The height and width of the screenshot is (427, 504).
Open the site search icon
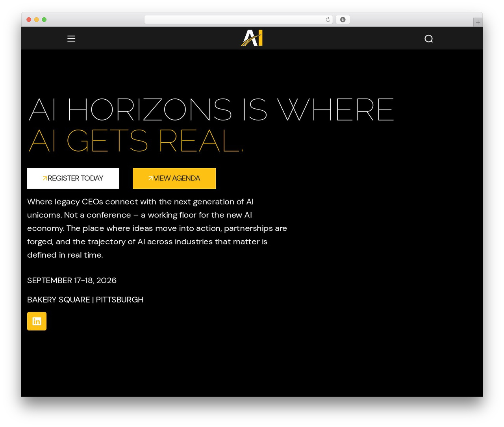[x=429, y=39]
